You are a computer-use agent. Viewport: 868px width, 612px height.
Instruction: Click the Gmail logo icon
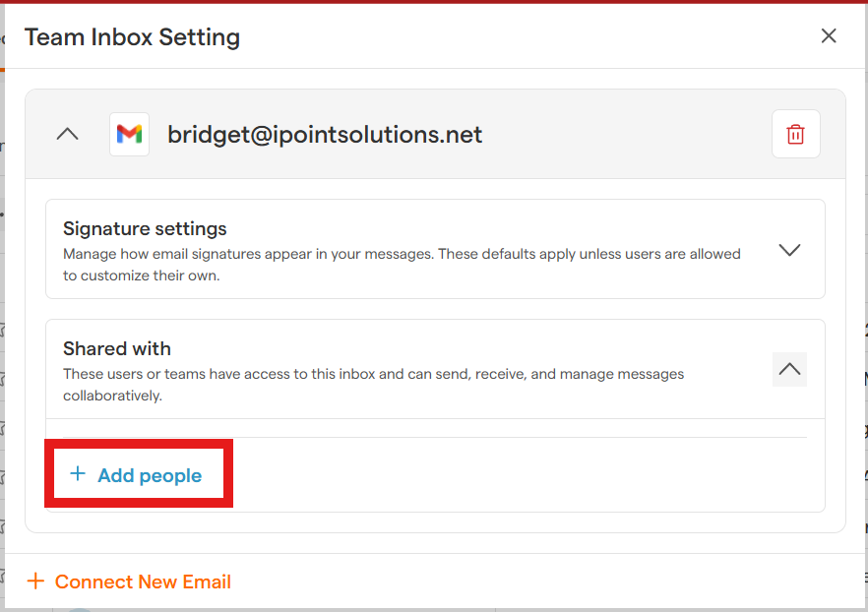pyautogui.click(x=129, y=134)
